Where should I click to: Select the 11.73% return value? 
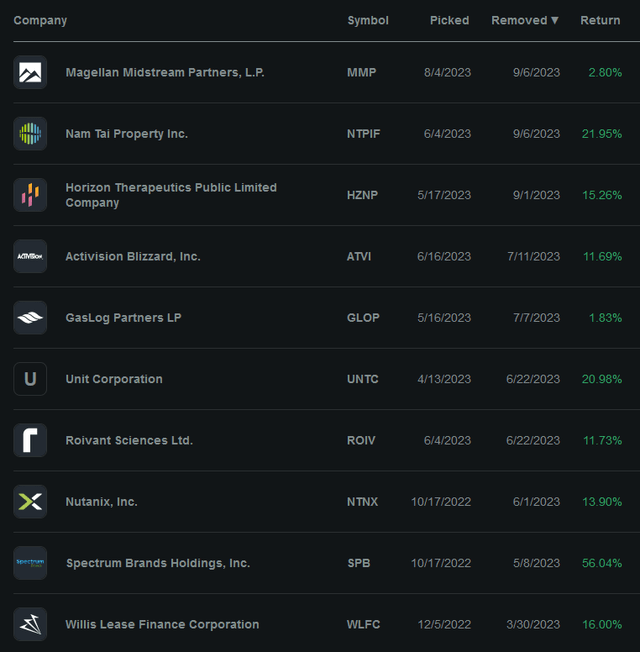pos(602,440)
